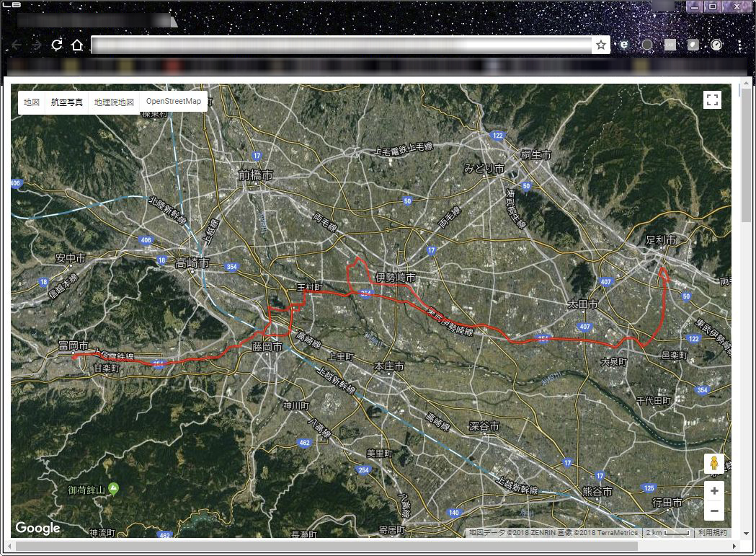The width and height of the screenshot is (756, 556).
Task: Click the 邑楽町 town label
Action: click(674, 356)
